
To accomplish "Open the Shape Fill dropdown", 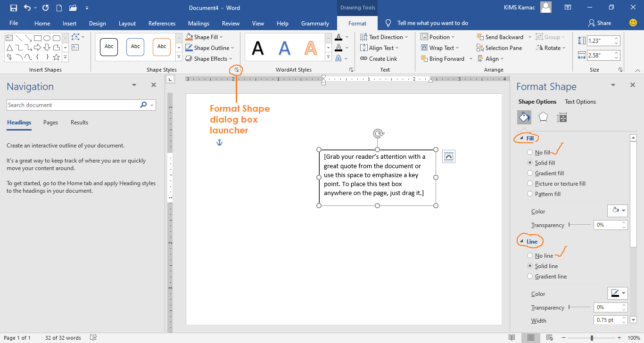I will click(x=205, y=37).
